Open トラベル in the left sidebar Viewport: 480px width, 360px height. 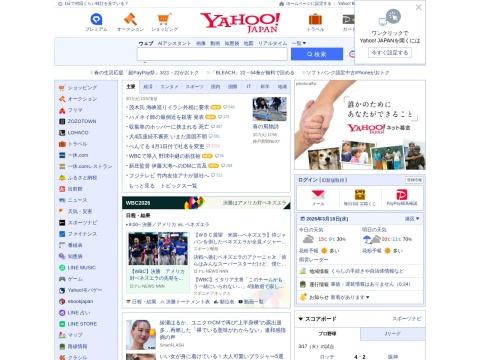(73, 144)
